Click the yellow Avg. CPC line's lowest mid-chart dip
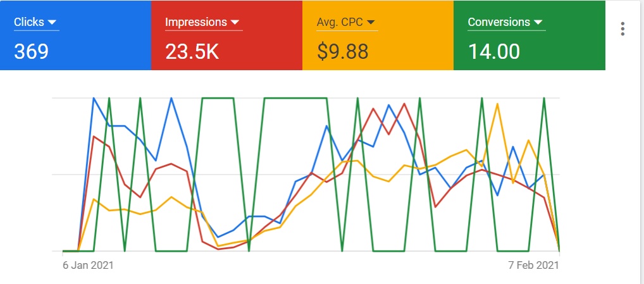Image resolution: width=644 pixels, height=284 pixels. coord(218,245)
